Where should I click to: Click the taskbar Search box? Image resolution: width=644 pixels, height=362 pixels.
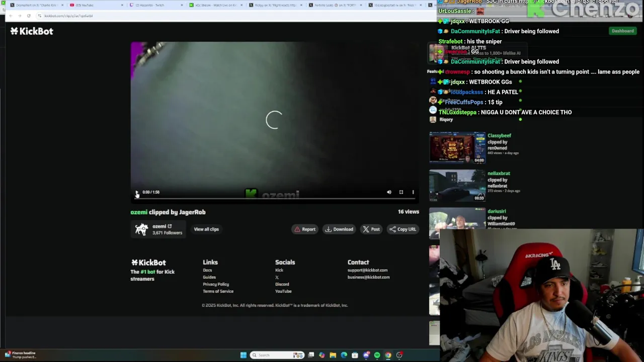[x=277, y=355]
